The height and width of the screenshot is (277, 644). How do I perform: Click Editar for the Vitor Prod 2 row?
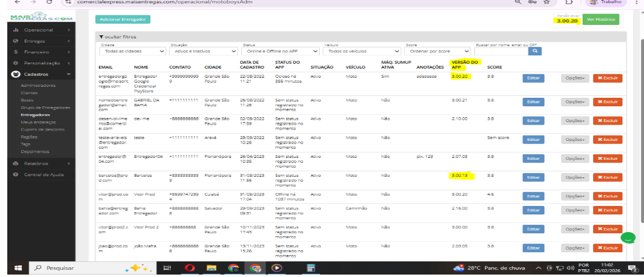533,229
